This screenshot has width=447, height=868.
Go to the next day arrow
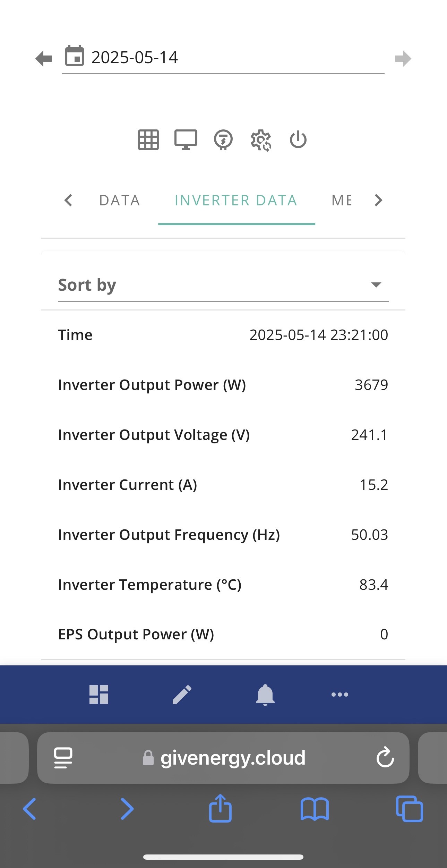(x=403, y=58)
